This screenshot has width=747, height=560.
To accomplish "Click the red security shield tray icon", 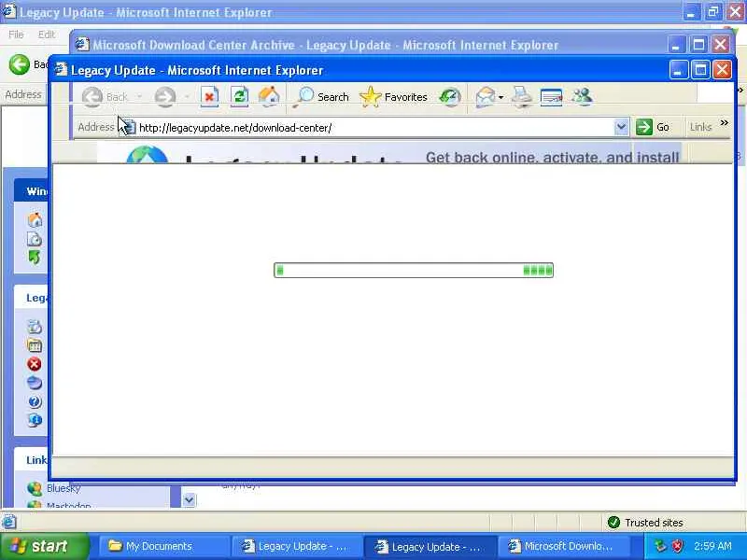I will click(x=677, y=546).
